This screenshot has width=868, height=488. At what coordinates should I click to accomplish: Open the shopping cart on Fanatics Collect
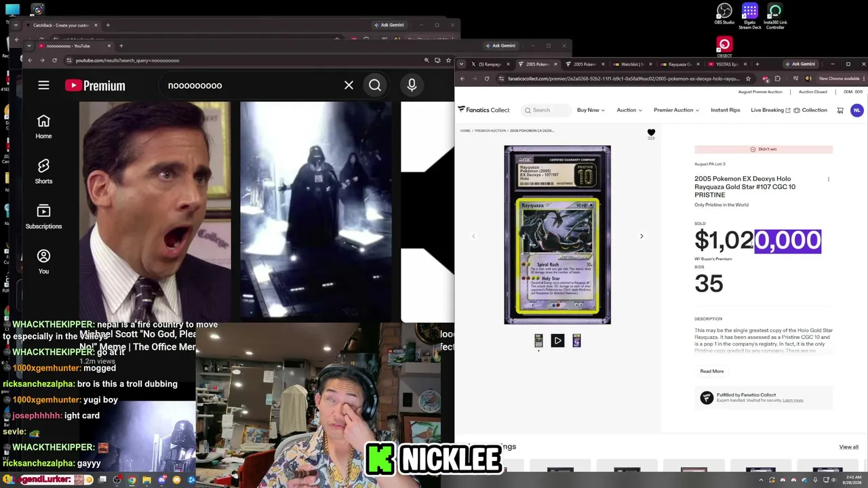840,110
